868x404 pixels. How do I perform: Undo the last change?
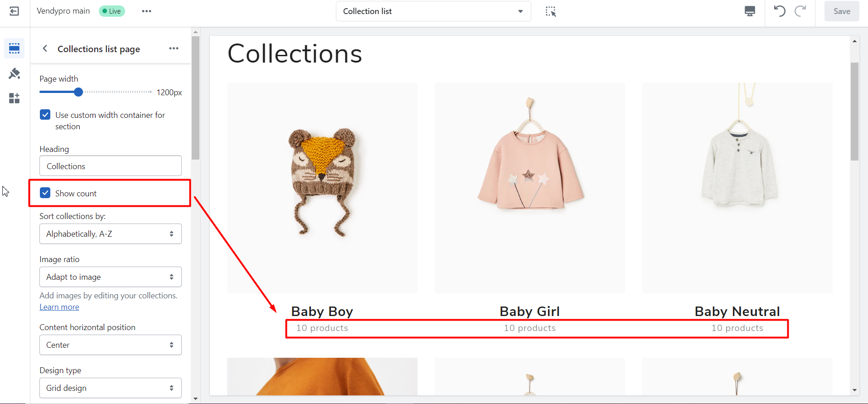pos(779,11)
